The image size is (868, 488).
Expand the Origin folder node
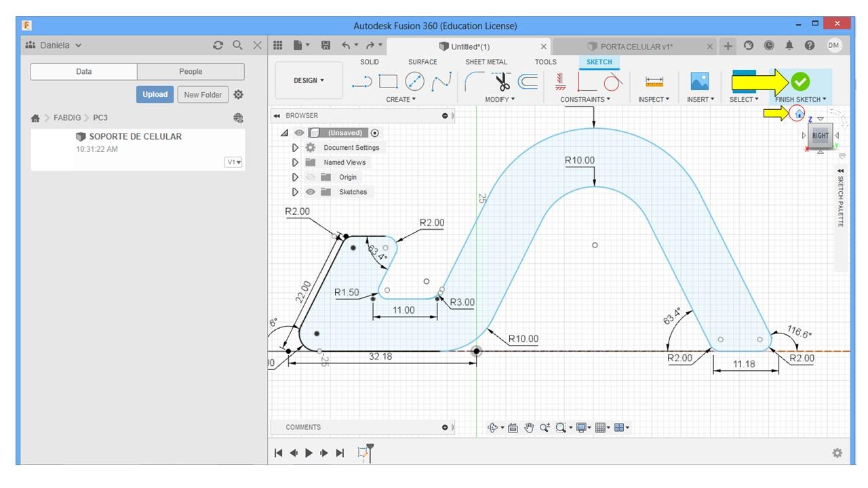point(296,178)
